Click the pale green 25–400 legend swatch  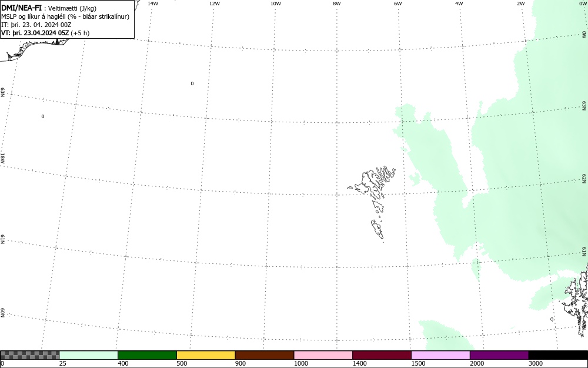[x=89, y=355]
